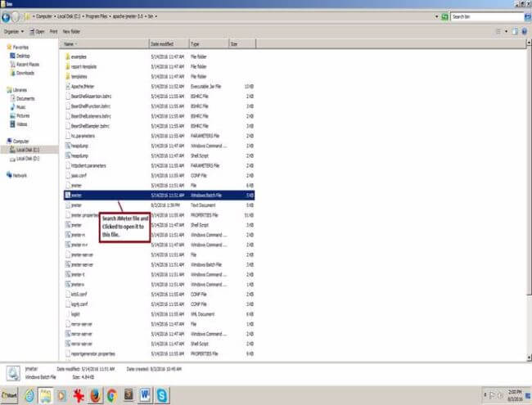Viewport: 532px width, 405px height.
Task: Open Skype from the taskbar
Action: (x=162, y=395)
